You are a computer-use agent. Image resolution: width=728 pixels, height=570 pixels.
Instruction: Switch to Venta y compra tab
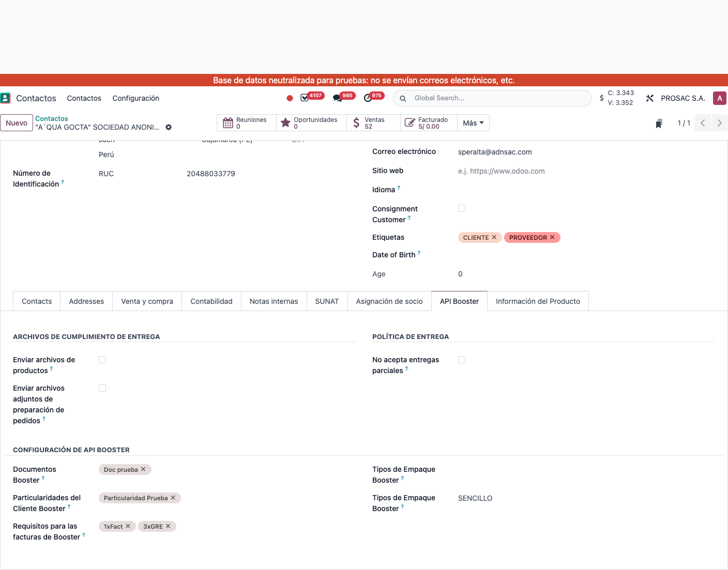click(x=147, y=301)
